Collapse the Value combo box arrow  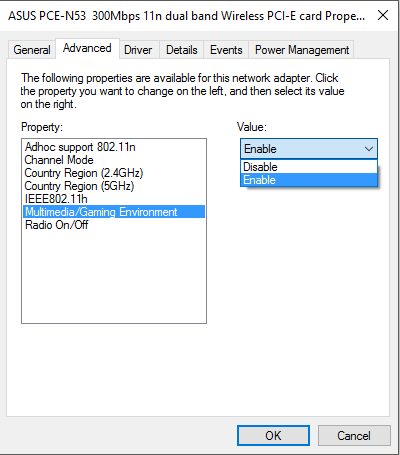coord(369,149)
